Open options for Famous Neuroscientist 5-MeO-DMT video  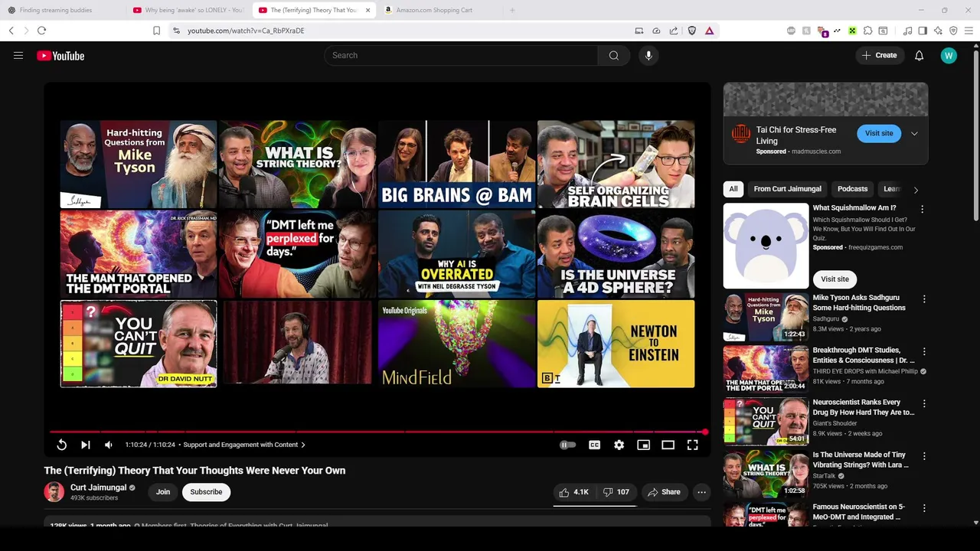(924, 507)
